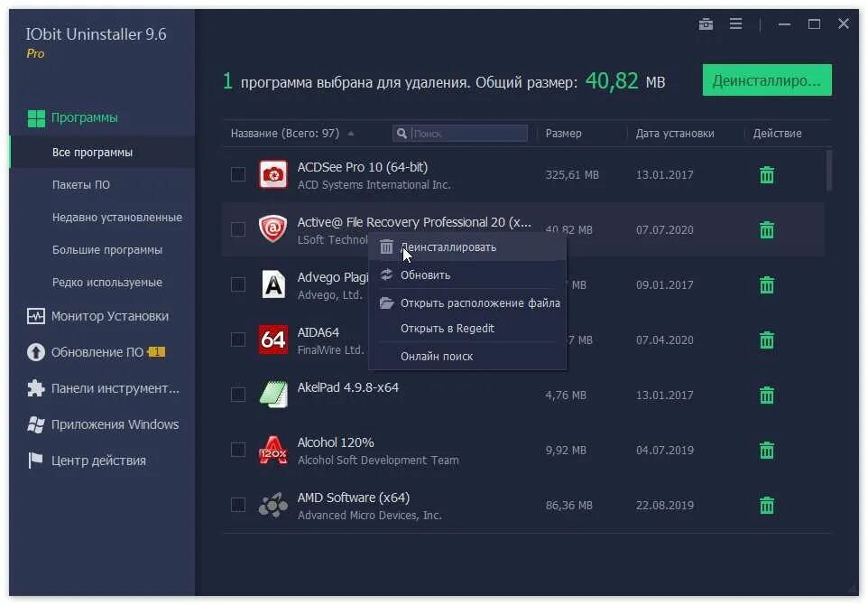Click trash icon in Деинсталлировать menu item
This screenshot has width=868, height=605.
click(x=386, y=247)
